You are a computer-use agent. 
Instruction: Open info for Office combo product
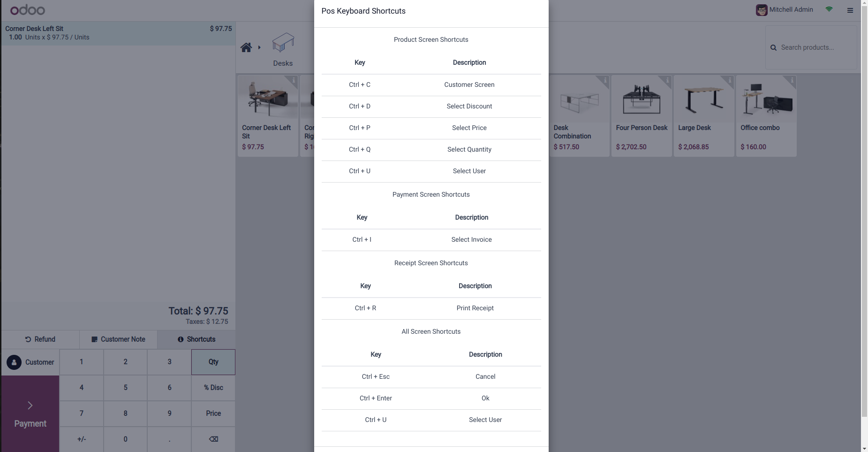[x=792, y=80]
